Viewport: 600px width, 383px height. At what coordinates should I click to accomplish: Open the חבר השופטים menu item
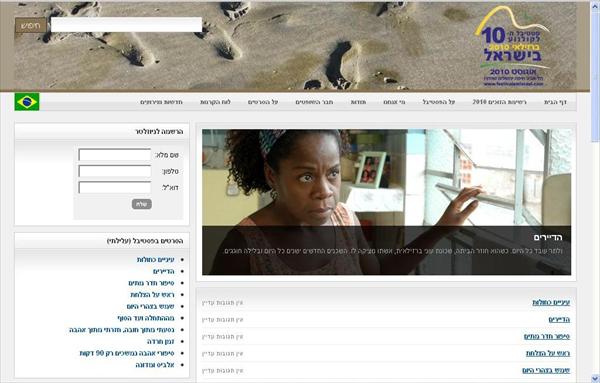click(x=314, y=102)
